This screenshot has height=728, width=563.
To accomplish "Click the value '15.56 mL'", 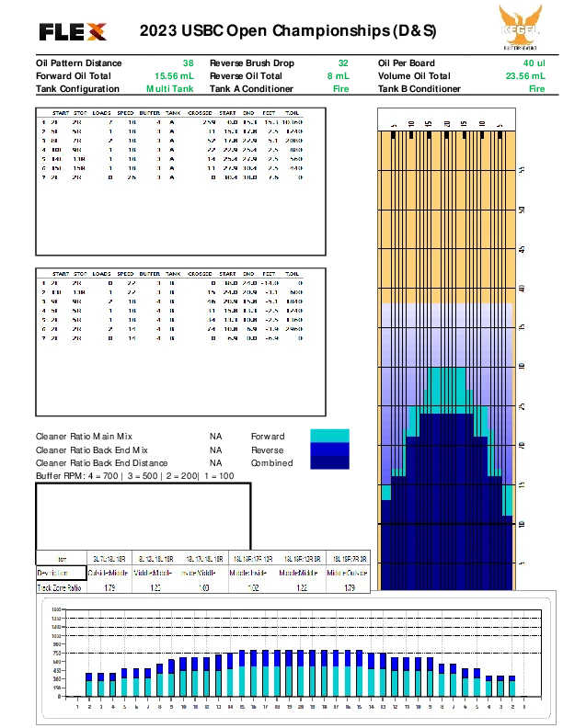I will 174,76.
